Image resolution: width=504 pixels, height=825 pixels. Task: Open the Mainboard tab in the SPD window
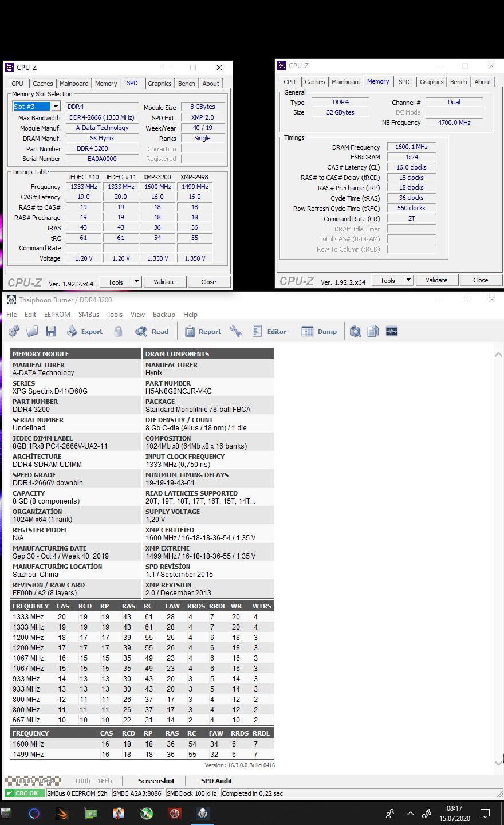[74, 84]
